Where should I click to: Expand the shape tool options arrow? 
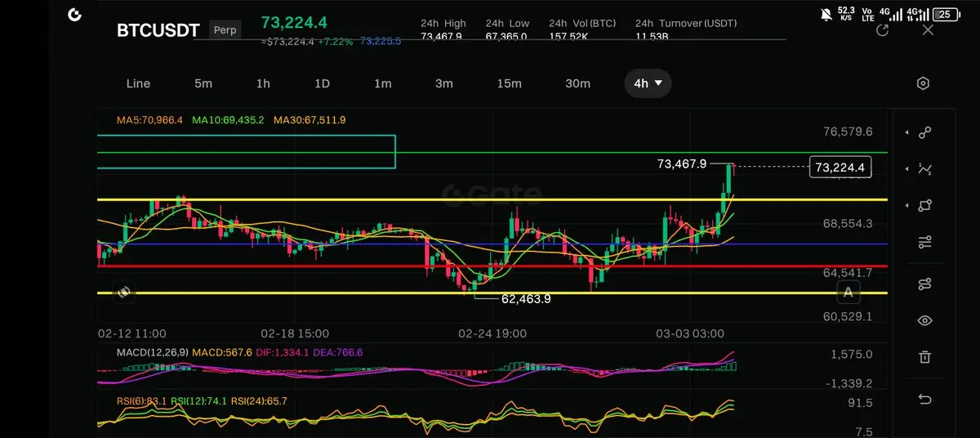906,206
